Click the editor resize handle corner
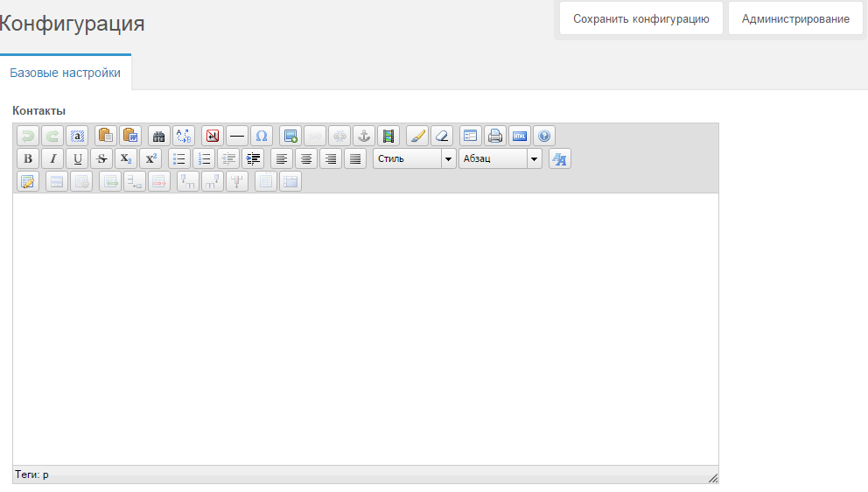The height and width of the screenshot is (492, 868). 713,478
